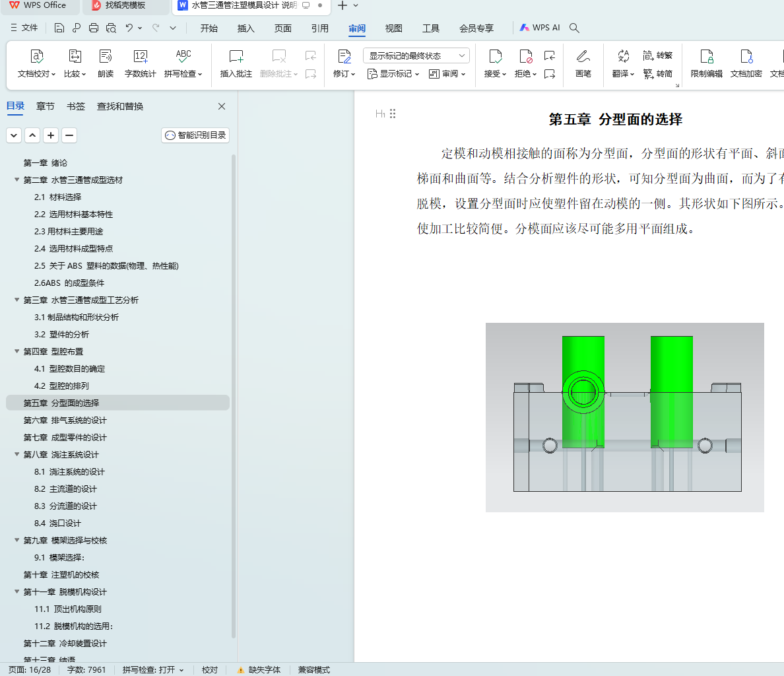Open the 开始 ribbon tab

pyautogui.click(x=209, y=28)
